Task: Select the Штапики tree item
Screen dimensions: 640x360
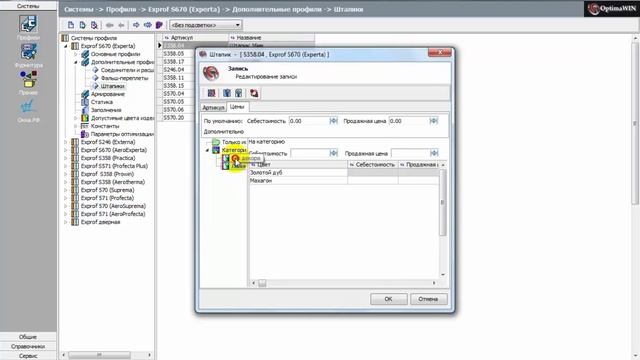Action: pos(112,86)
